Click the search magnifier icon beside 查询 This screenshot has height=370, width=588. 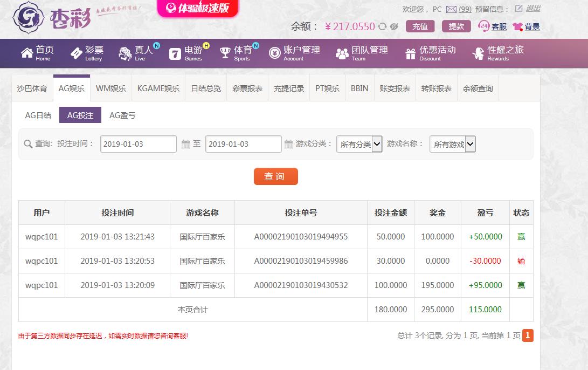27,143
